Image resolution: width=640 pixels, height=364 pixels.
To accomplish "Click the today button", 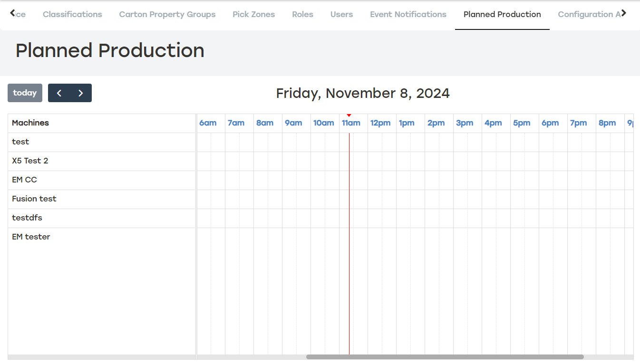I will click(x=25, y=93).
